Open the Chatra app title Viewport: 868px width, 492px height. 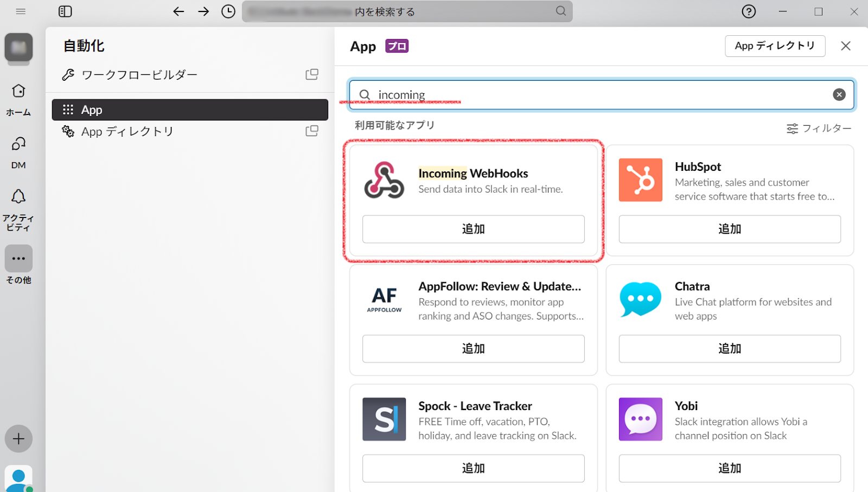(692, 286)
